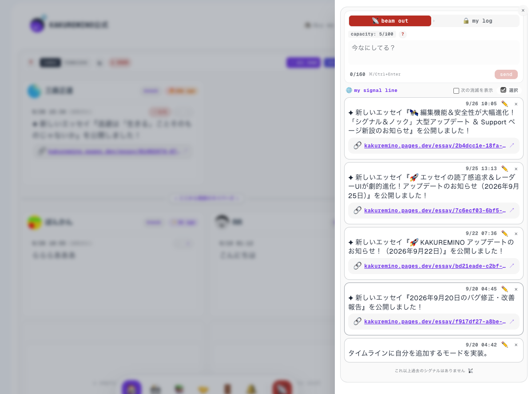
Task: Select the 編集機能＆安全性が大幅進化 signal text
Action: coord(432,122)
